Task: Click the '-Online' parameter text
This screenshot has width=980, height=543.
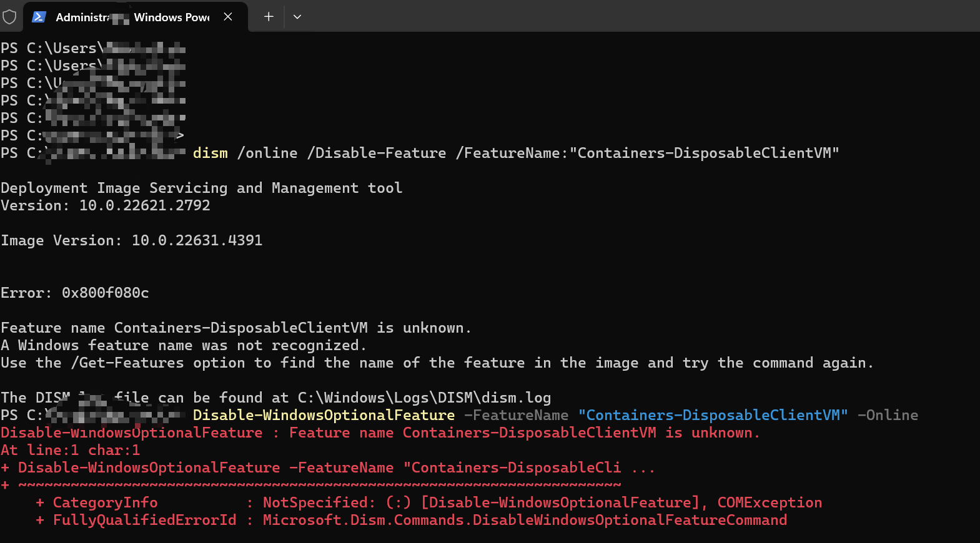Action: pyautogui.click(x=888, y=415)
